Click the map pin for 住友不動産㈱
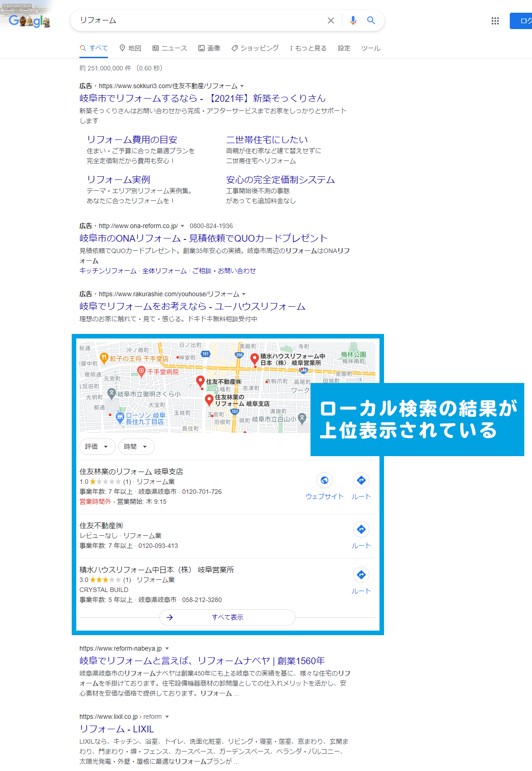 pyautogui.click(x=200, y=382)
